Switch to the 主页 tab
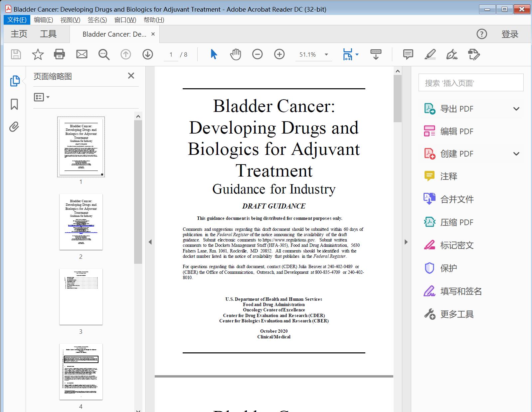 pos(19,34)
